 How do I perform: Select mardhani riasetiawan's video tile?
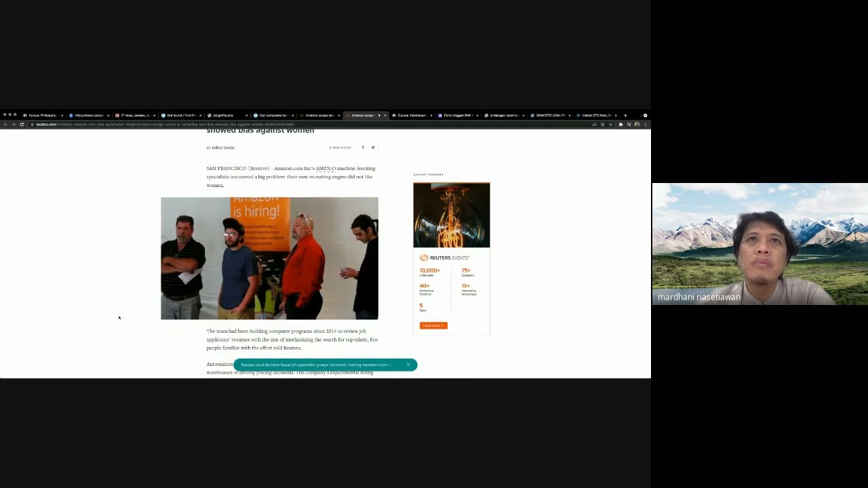pyautogui.click(x=760, y=244)
